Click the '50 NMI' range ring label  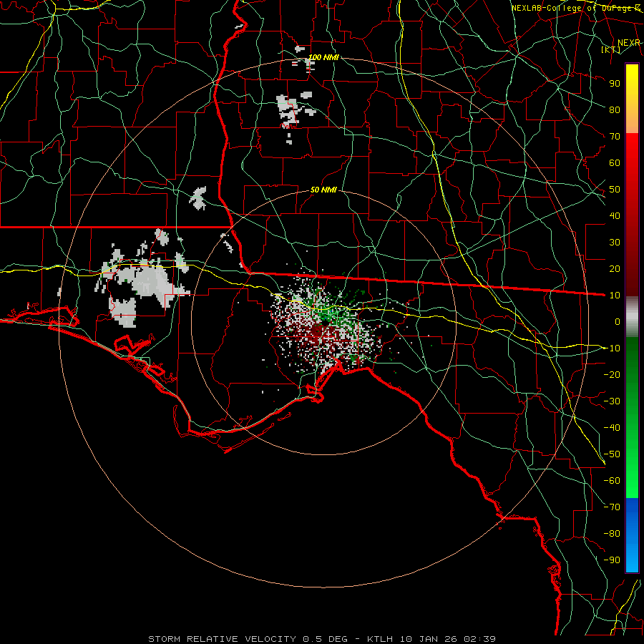323,190
